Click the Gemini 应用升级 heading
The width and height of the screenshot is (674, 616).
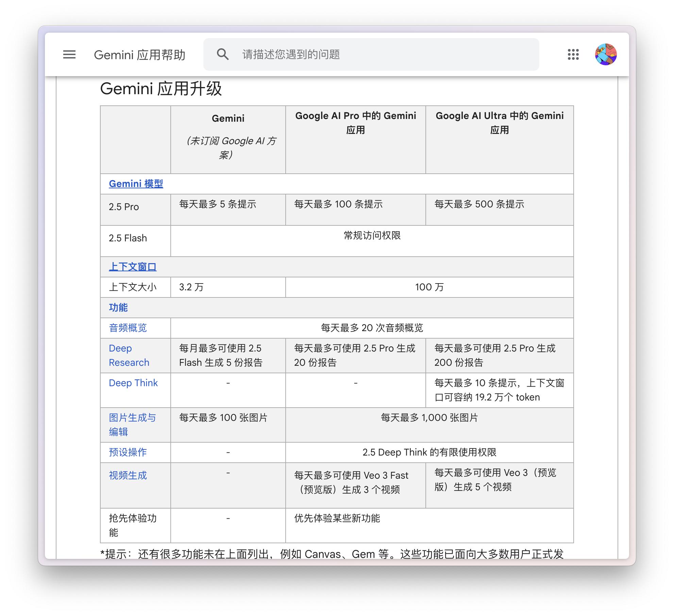[x=161, y=89]
